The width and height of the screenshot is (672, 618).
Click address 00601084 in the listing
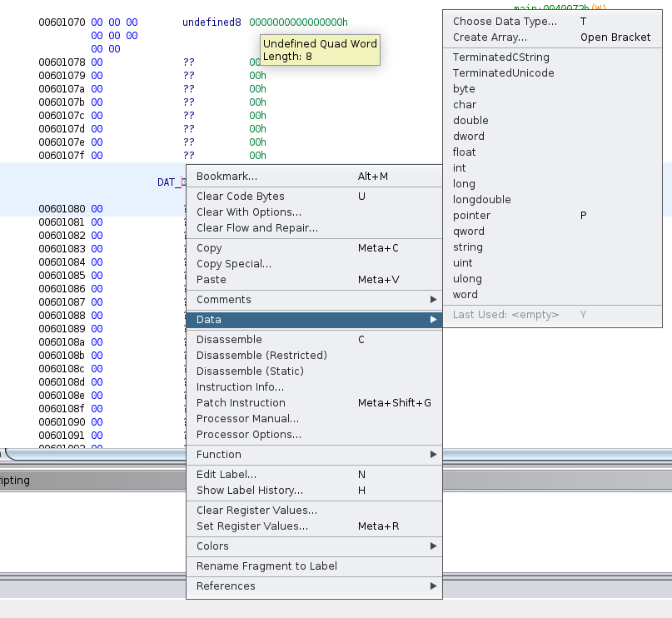[x=62, y=262]
